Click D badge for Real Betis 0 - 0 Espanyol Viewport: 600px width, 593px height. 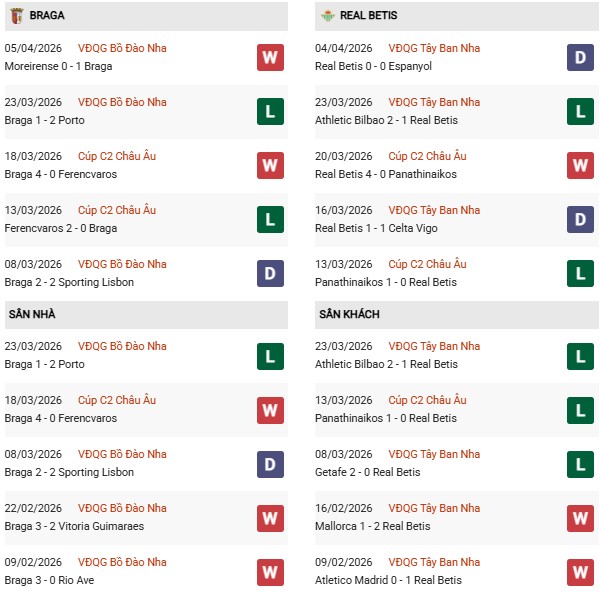[578, 57]
